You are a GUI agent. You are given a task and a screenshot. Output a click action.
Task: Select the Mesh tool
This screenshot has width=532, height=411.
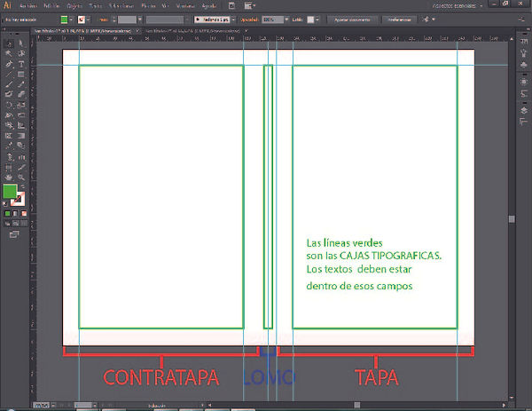point(9,136)
